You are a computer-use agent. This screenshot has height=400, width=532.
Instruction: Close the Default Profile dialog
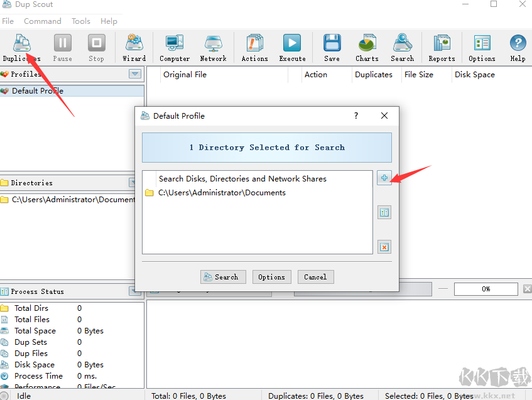[x=384, y=116]
